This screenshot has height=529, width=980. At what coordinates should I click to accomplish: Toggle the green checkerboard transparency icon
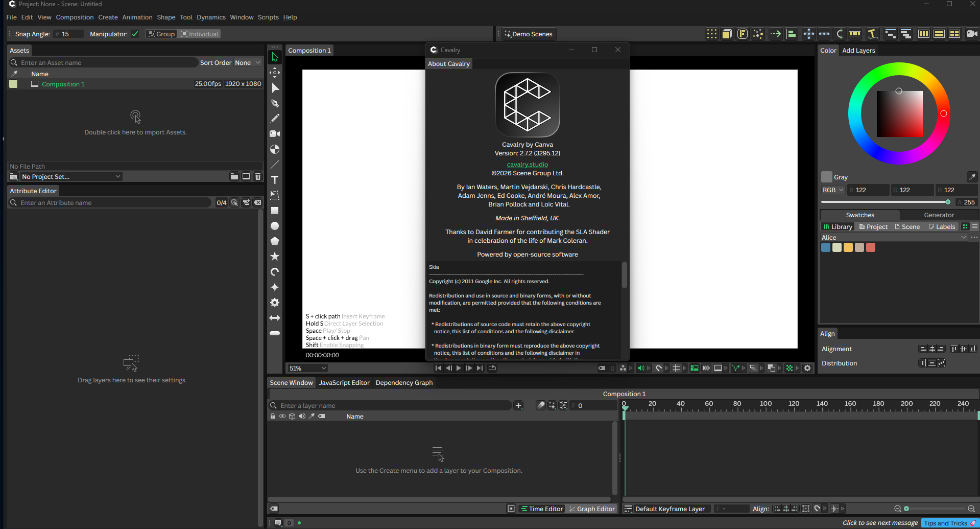click(789, 368)
